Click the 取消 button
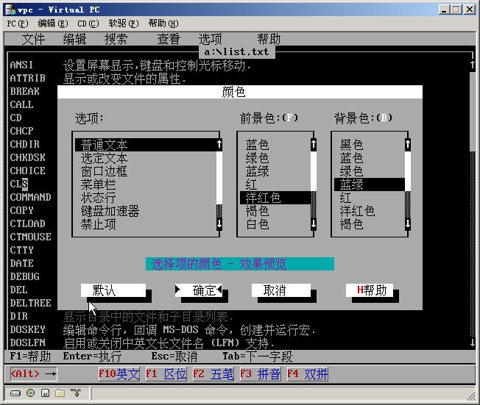Image resolution: width=480 pixels, height=405 pixels. 281,290
